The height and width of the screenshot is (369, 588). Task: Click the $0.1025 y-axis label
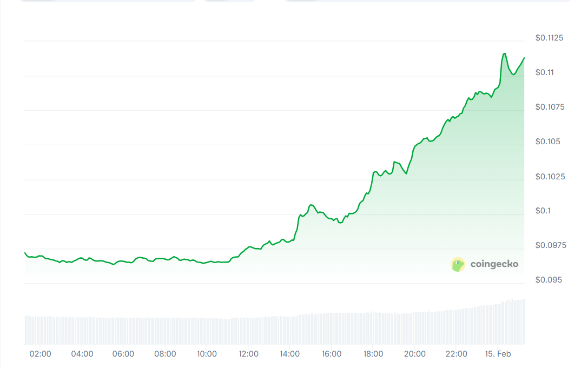click(x=549, y=177)
